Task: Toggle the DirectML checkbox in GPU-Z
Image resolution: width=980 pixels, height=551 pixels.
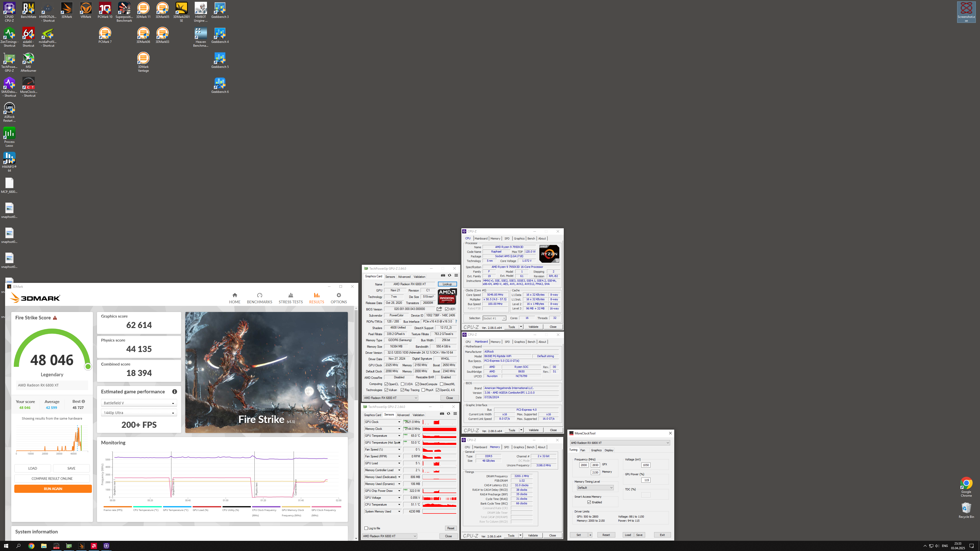Action: [x=441, y=384]
